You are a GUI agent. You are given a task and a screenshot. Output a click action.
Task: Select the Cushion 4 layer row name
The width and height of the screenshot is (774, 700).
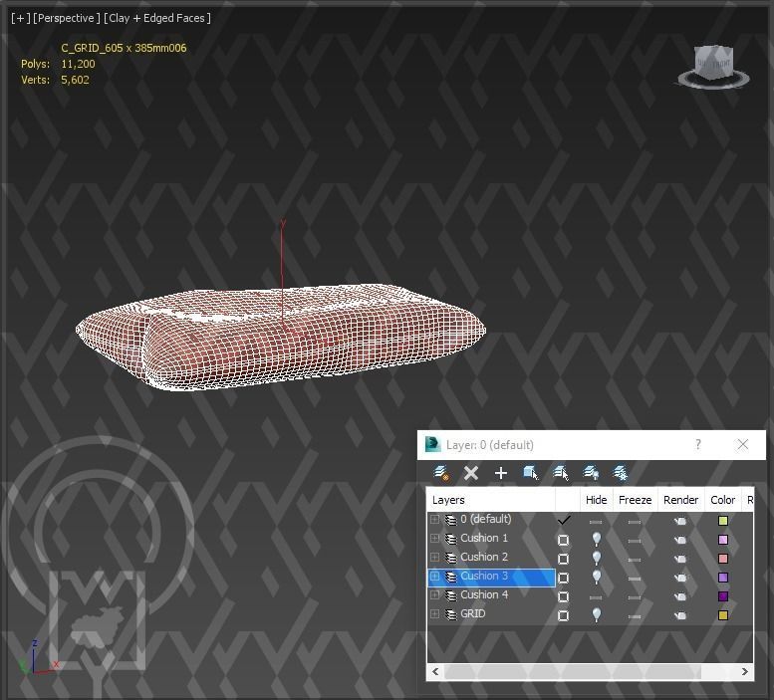pyautogui.click(x=484, y=594)
